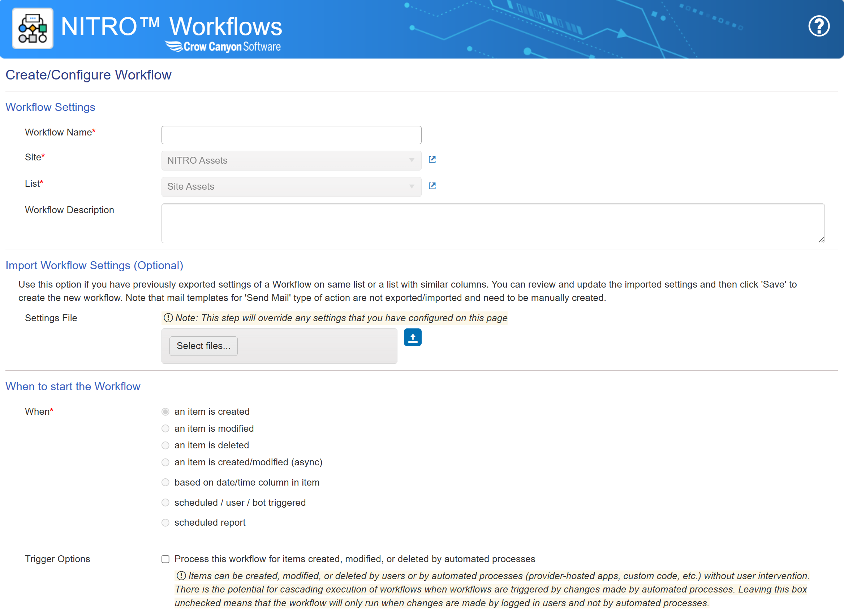Click the Workflow Name input field
Screen dimensions: 844x616
click(291, 135)
